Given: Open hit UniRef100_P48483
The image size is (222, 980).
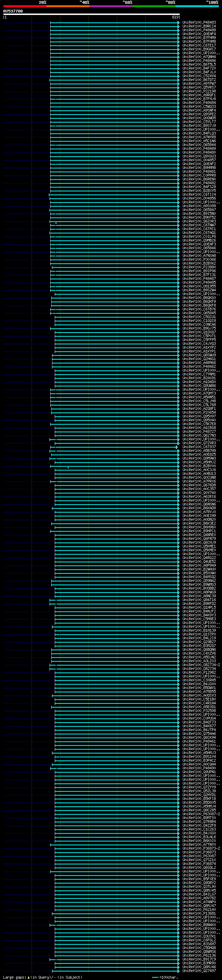Looking at the screenshot, I should pyautogui.click(x=199, y=23).
